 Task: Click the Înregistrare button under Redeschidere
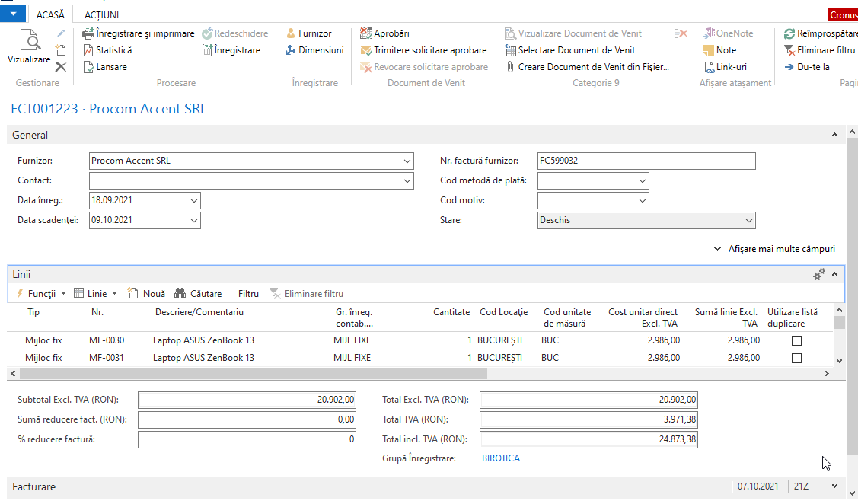(231, 50)
